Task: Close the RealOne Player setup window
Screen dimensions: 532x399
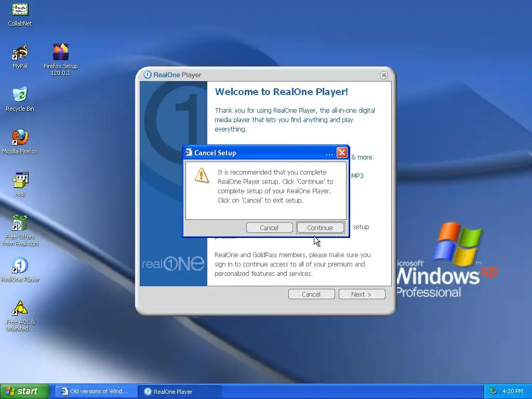Action: click(384, 75)
